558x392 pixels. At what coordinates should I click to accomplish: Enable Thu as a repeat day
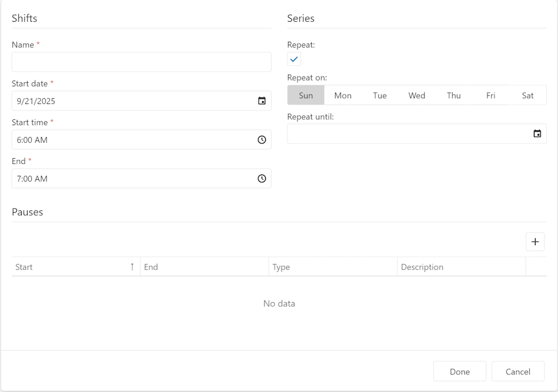click(x=454, y=95)
